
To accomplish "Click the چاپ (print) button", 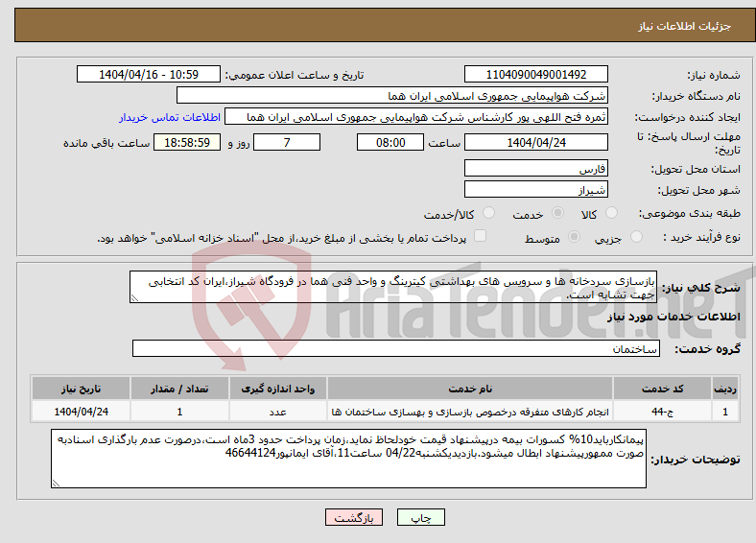I will (420, 517).
